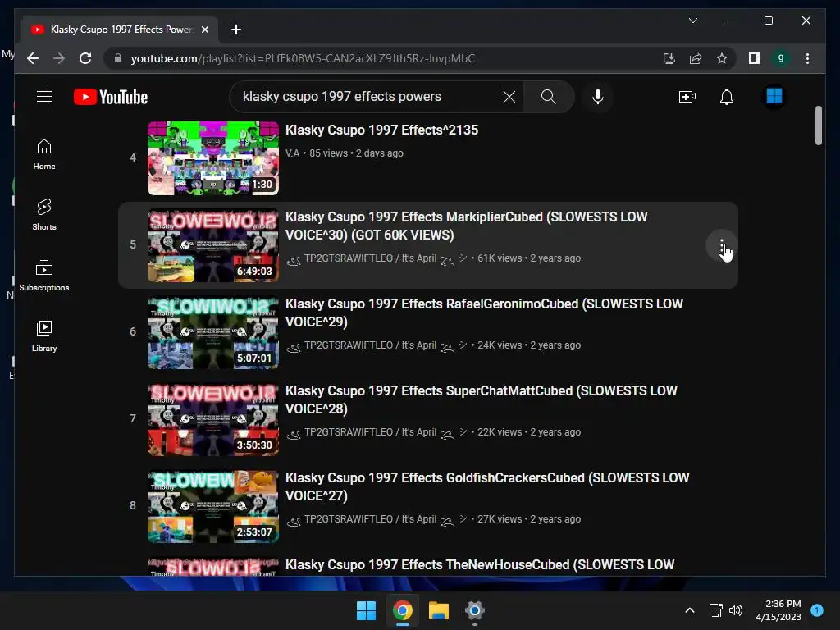This screenshot has width=840, height=630.
Task: Open Windows Start menu
Action: click(x=367, y=610)
